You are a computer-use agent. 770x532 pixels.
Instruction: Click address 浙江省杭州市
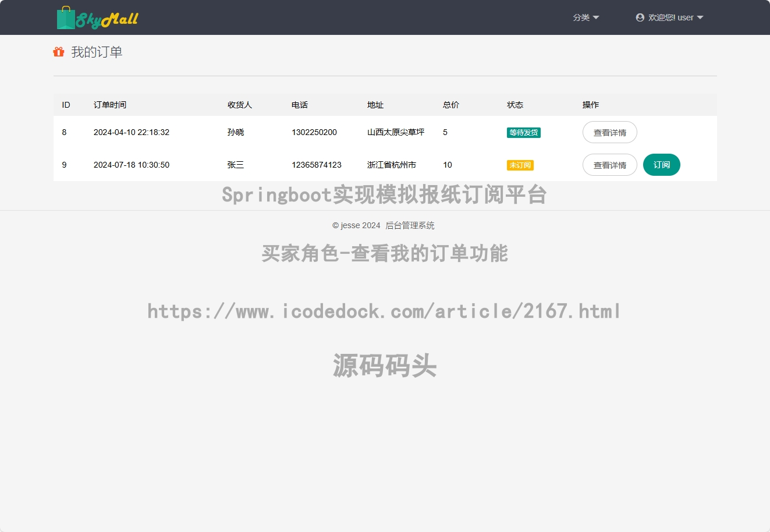click(392, 165)
